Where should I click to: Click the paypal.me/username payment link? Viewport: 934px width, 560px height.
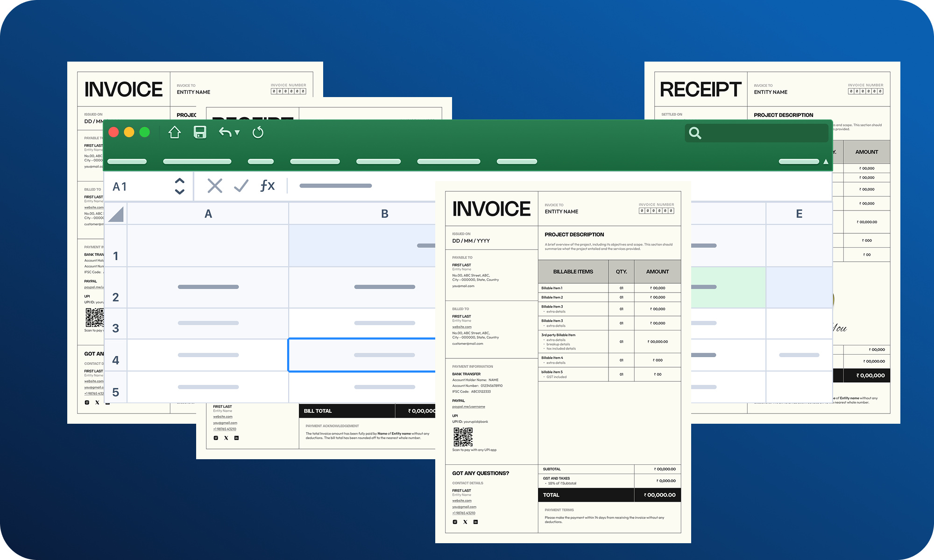click(468, 406)
